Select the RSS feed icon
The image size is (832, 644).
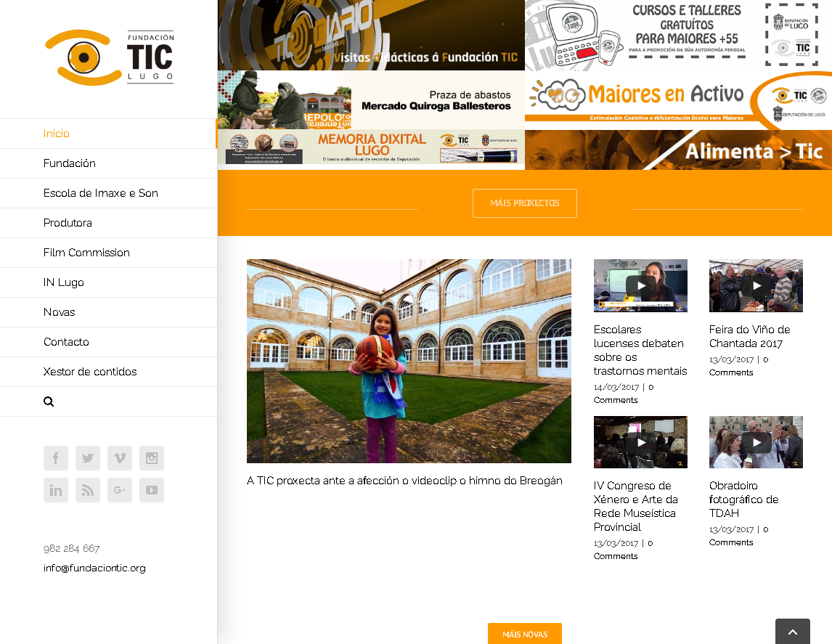(x=88, y=490)
